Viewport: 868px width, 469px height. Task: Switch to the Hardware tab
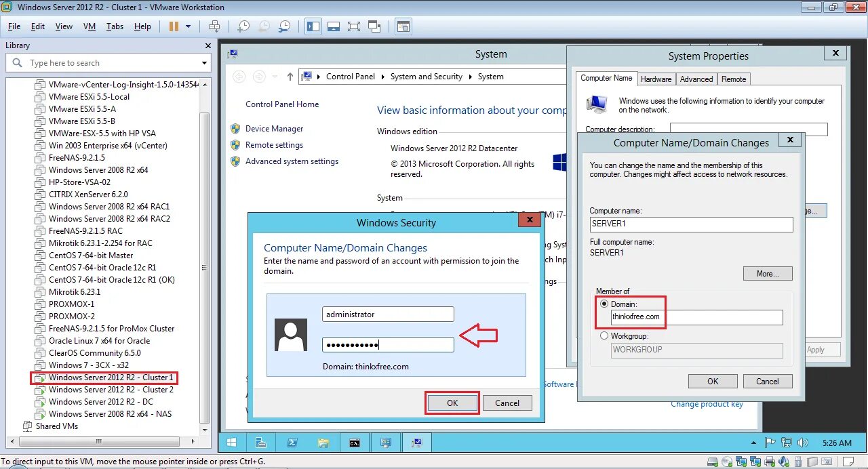pyautogui.click(x=656, y=79)
